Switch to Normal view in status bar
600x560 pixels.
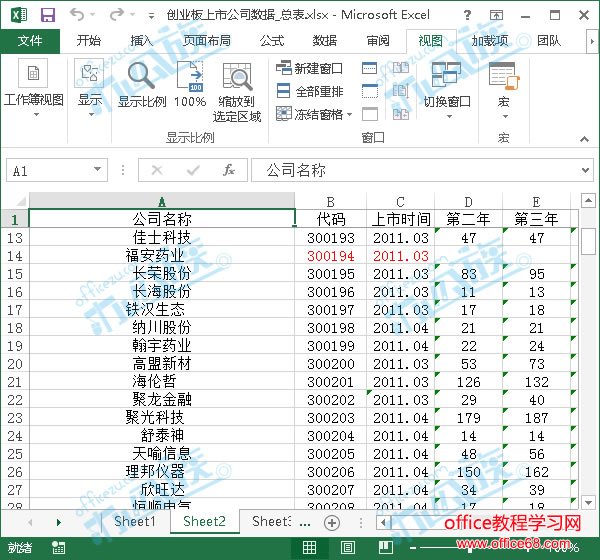tap(310, 547)
